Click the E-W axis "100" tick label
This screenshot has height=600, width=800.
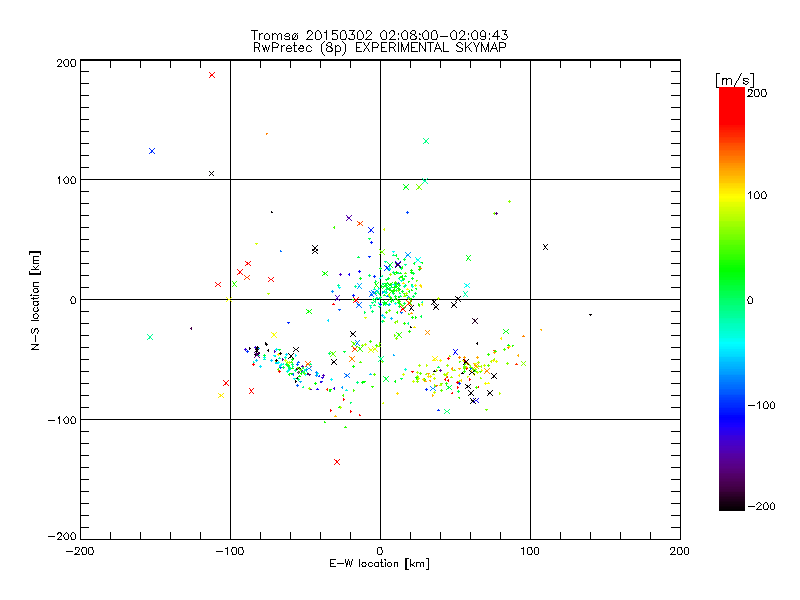pos(530,551)
